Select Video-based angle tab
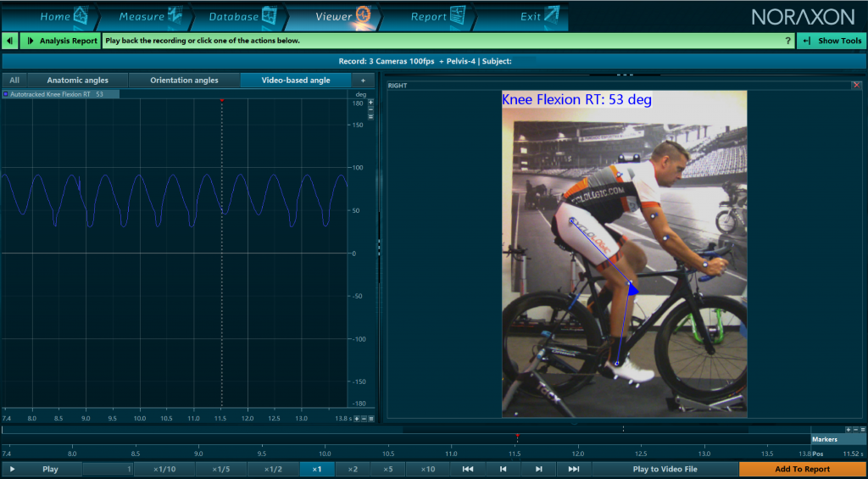 click(x=296, y=81)
